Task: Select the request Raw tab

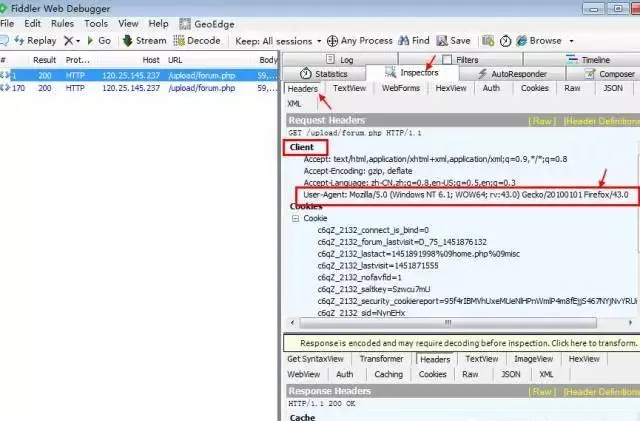Action: coord(572,88)
